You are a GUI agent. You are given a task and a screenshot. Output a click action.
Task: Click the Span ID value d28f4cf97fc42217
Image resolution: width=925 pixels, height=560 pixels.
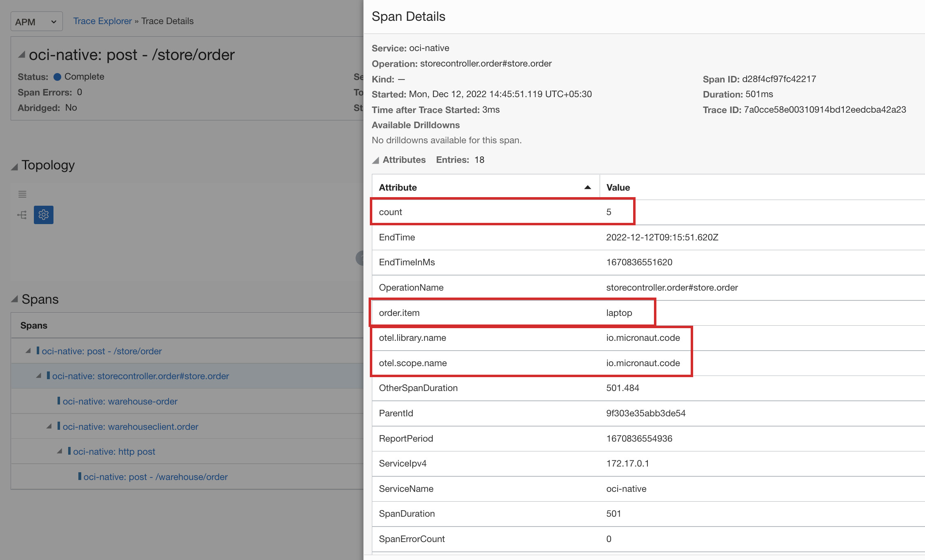coord(779,79)
